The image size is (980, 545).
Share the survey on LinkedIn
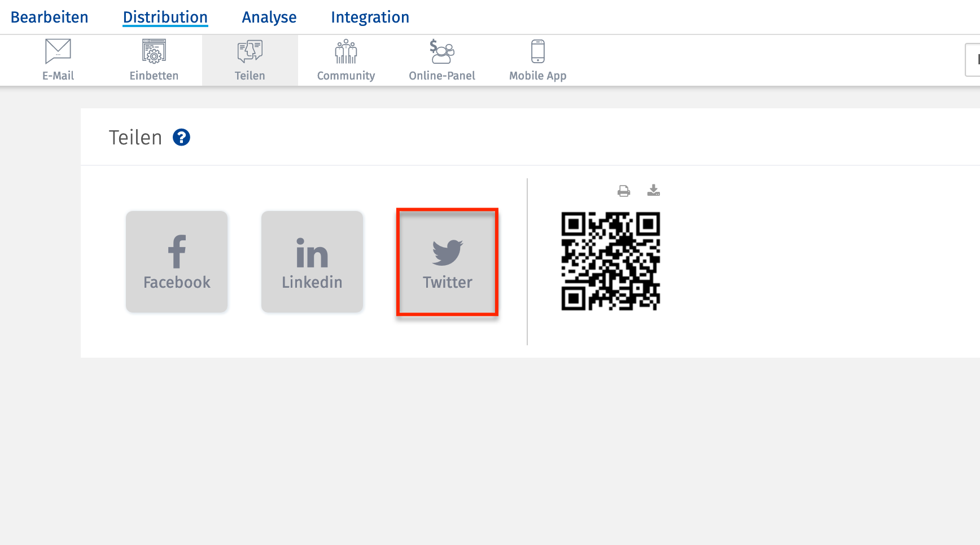pyautogui.click(x=312, y=262)
